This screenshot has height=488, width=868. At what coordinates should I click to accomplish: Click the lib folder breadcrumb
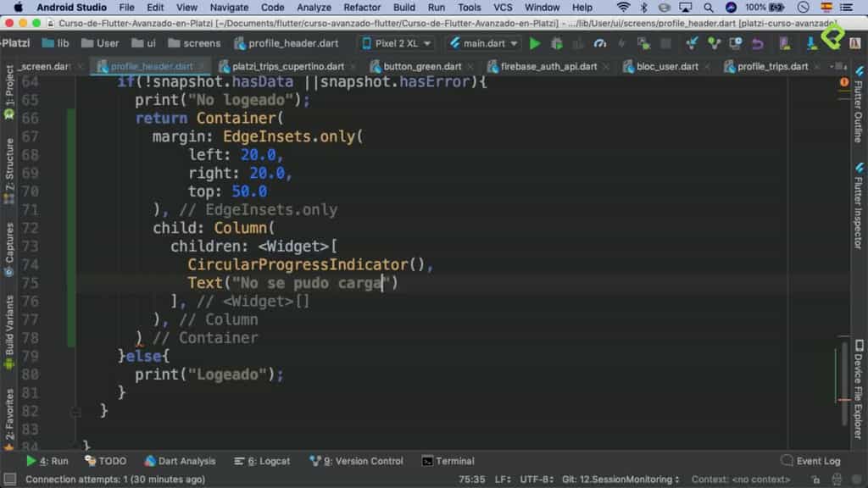pos(55,43)
